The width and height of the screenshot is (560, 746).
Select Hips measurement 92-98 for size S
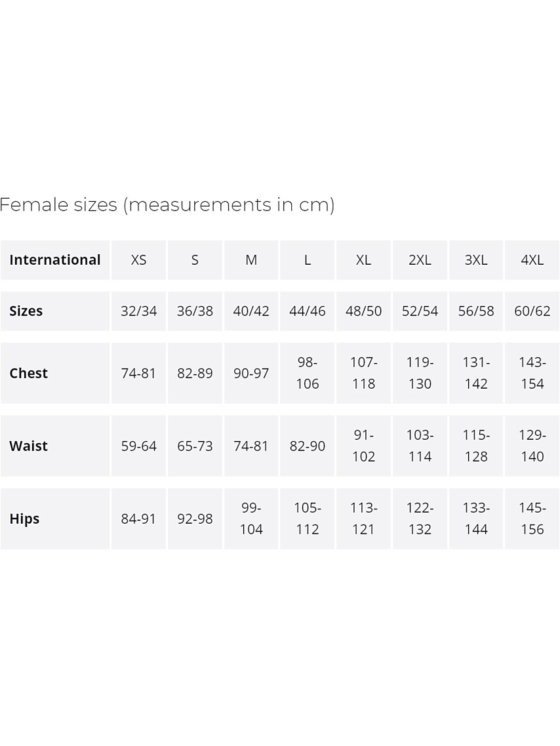tap(195, 519)
